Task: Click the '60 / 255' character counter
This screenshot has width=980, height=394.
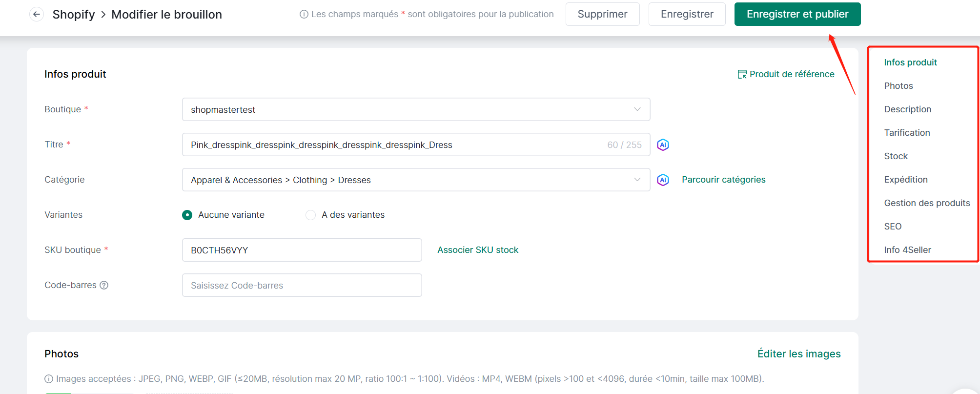Action: pos(624,145)
